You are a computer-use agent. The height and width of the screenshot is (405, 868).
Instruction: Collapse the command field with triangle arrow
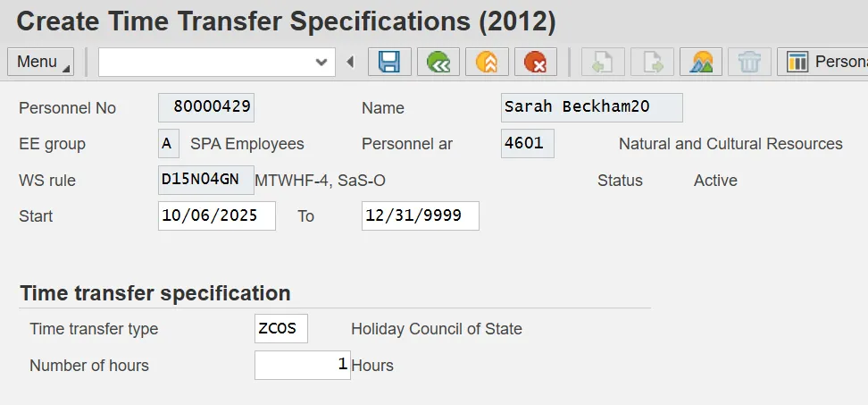(350, 62)
